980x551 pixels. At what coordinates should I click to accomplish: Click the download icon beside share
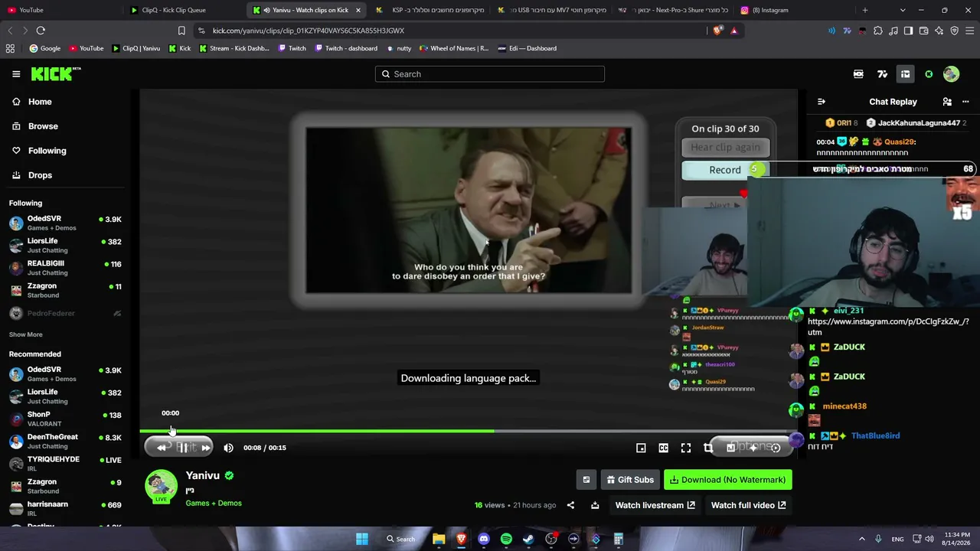coord(595,505)
